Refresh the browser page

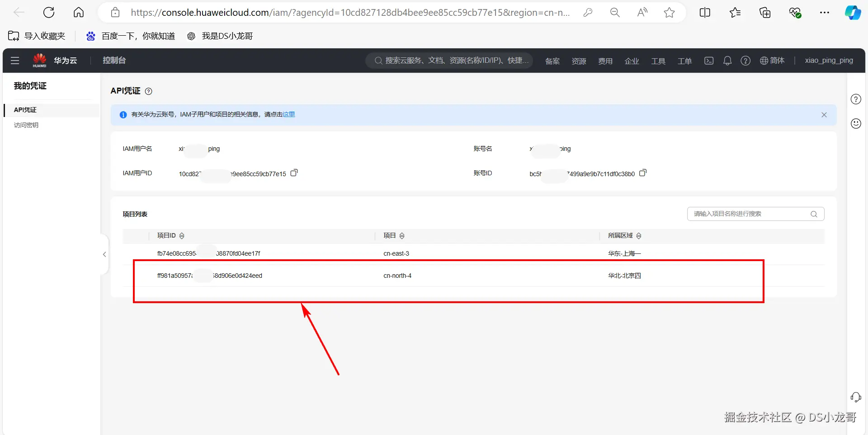click(x=49, y=13)
